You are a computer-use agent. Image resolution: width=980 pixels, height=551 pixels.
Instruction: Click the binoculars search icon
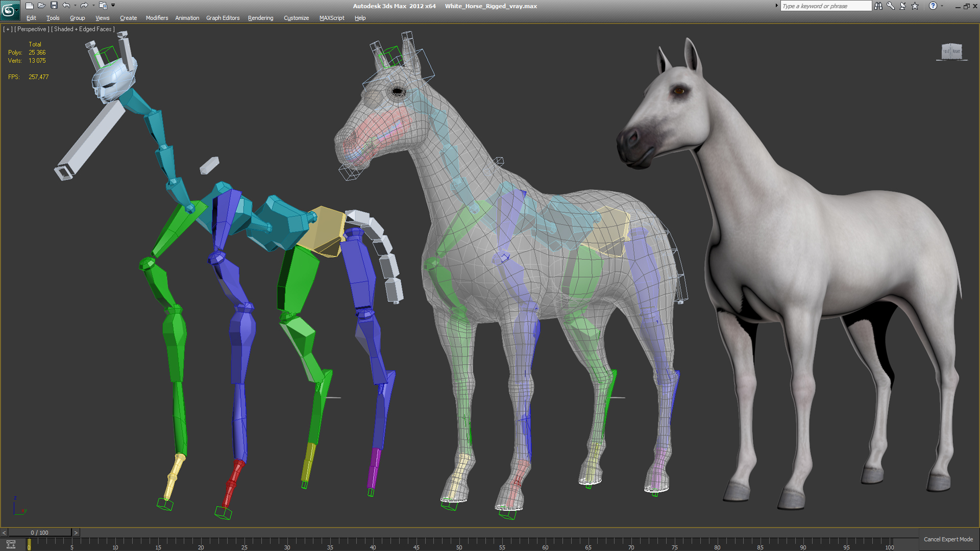pyautogui.click(x=878, y=6)
